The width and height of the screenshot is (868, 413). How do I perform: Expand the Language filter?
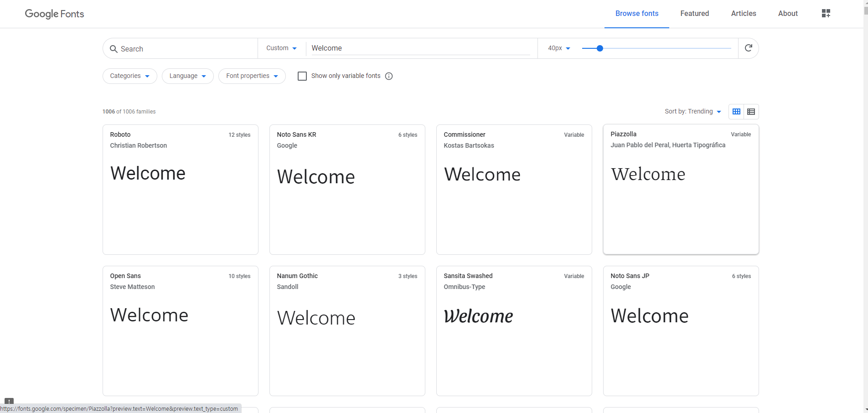tap(188, 76)
